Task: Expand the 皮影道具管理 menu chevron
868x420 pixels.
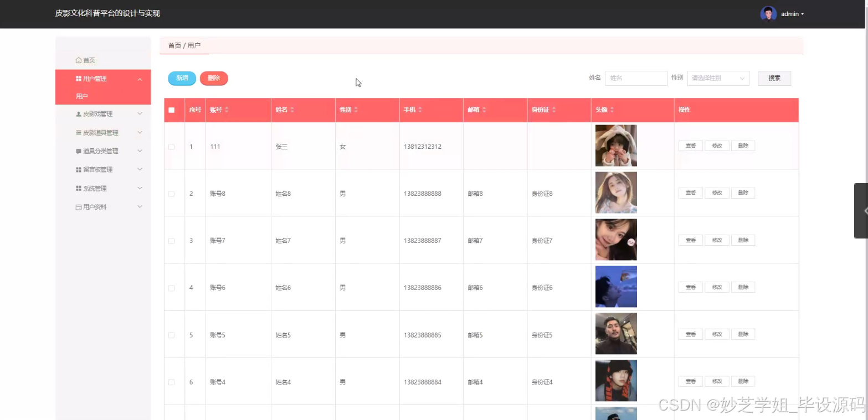Action: pyautogui.click(x=140, y=133)
